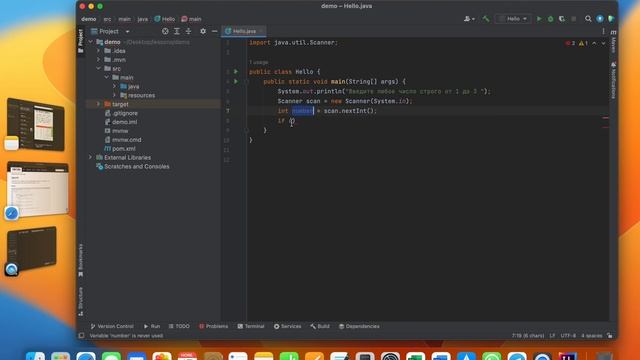Open Project panel gear options
Screen dimensions: 640x360
pos(203,31)
